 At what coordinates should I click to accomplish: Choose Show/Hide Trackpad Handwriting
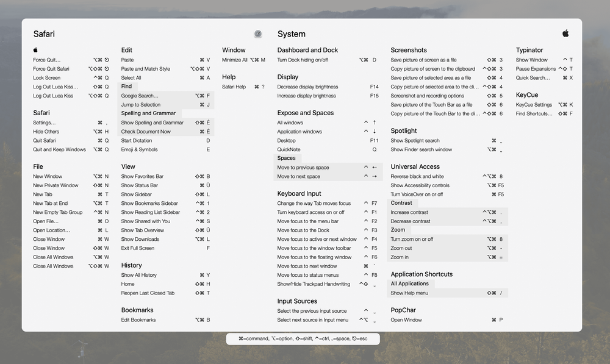(328, 284)
